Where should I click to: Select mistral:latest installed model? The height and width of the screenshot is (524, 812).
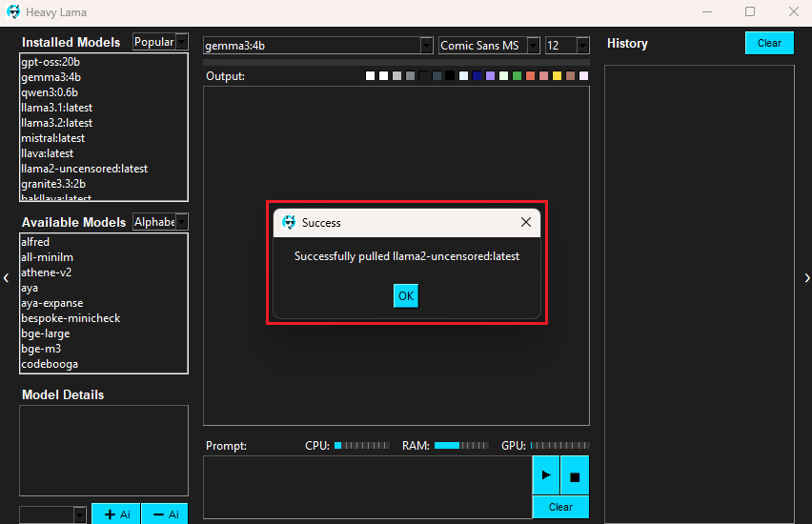tap(52, 138)
